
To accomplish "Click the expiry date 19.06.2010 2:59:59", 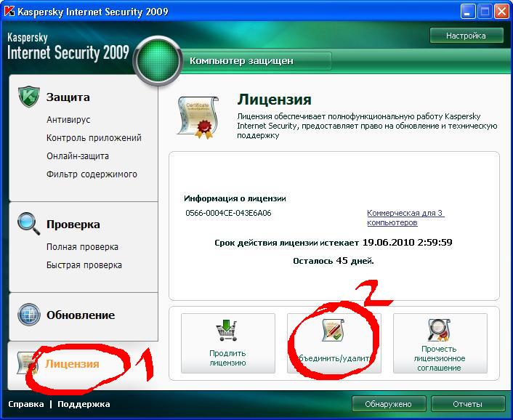I will pyautogui.click(x=408, y=243).
